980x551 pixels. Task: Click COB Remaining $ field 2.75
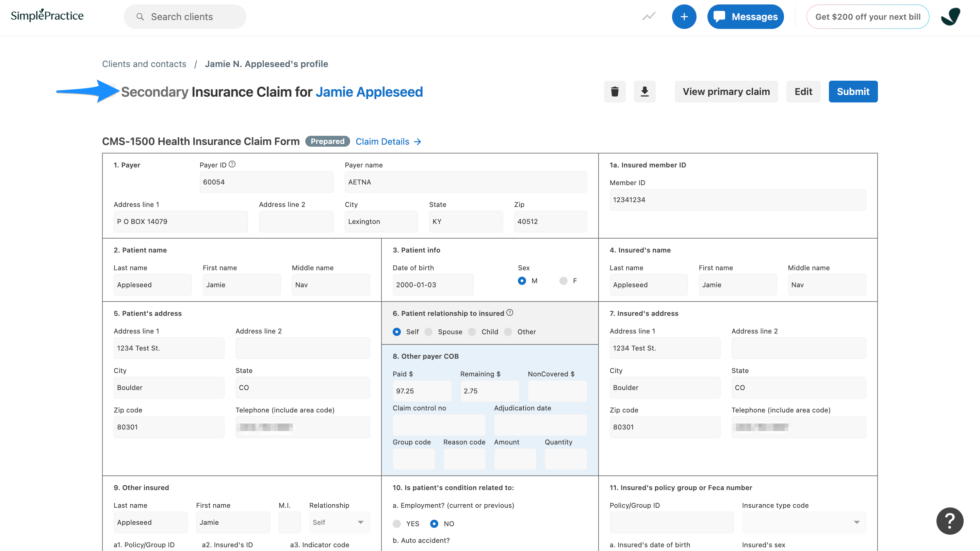coord(490,391)
